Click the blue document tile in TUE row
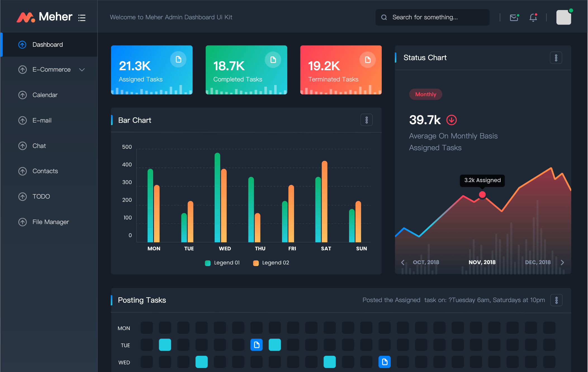Viewport: 588px width, 372px height. click(x=256, y=345)
